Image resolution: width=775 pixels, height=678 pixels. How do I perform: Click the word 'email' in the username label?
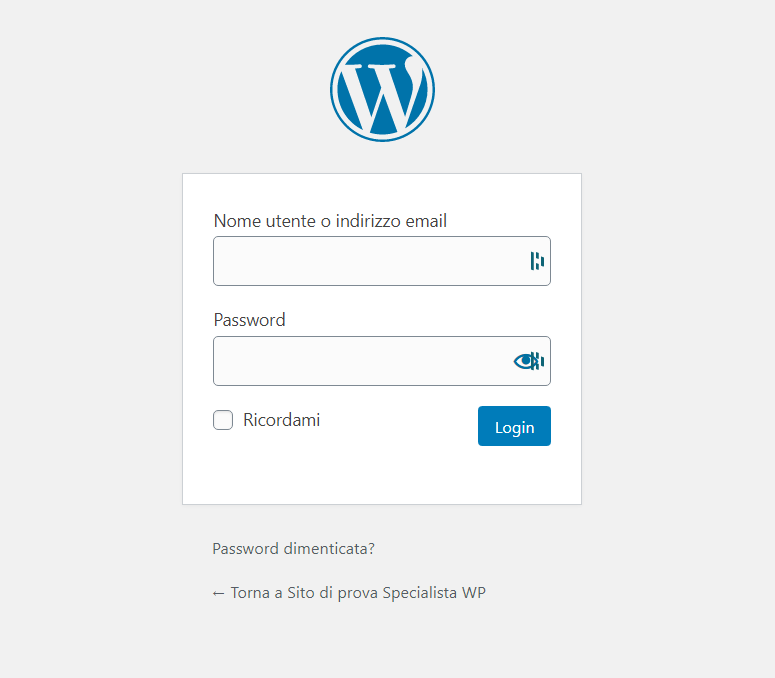click(425, 221)
